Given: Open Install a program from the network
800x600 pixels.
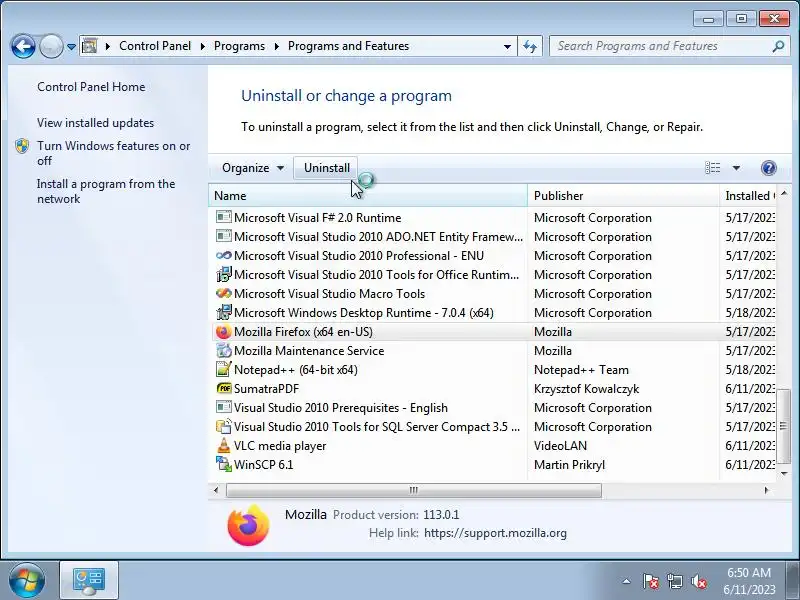Looking at the screenshot, I should (106, 191).
